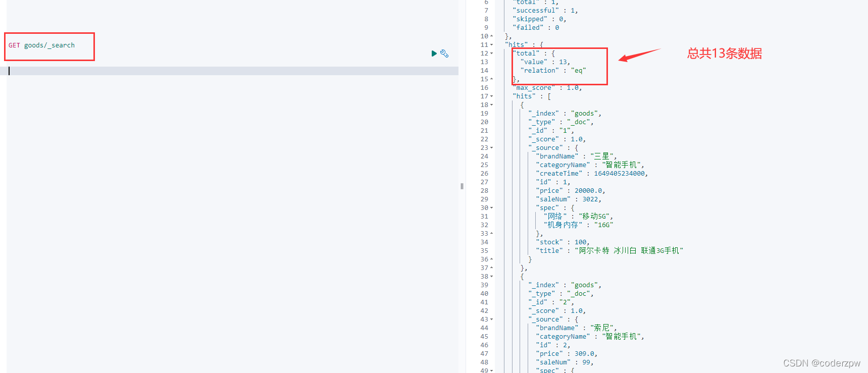Collapse the first "_source" at line 23

pyautogui.click(x=492, y=148)
